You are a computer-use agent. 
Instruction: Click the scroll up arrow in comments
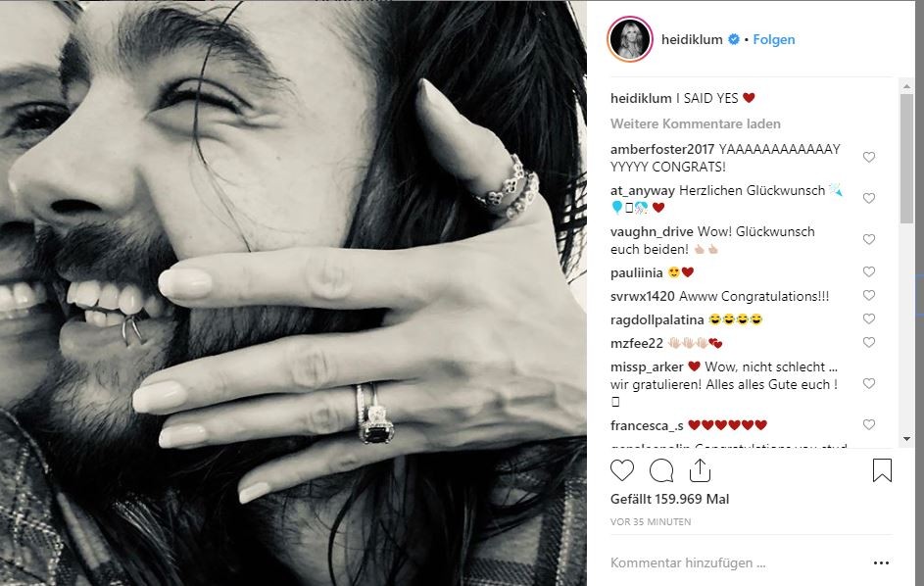[x=906, y=86]
